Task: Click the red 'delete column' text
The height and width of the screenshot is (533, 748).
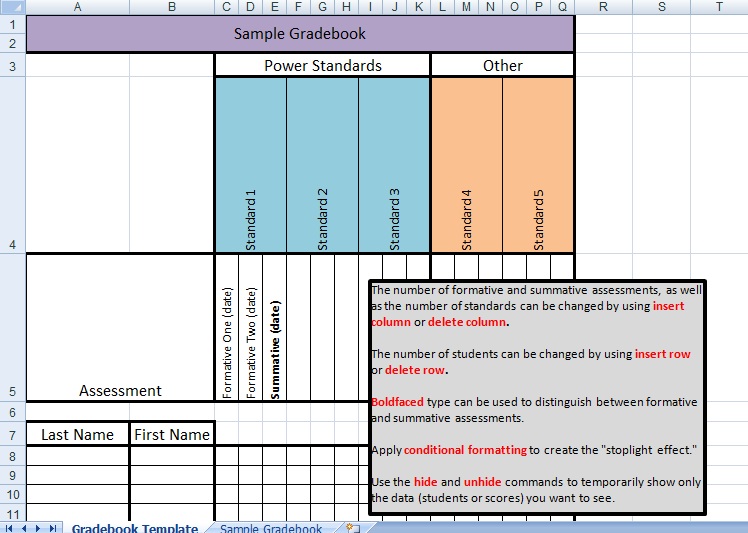Action: point(467,322)
